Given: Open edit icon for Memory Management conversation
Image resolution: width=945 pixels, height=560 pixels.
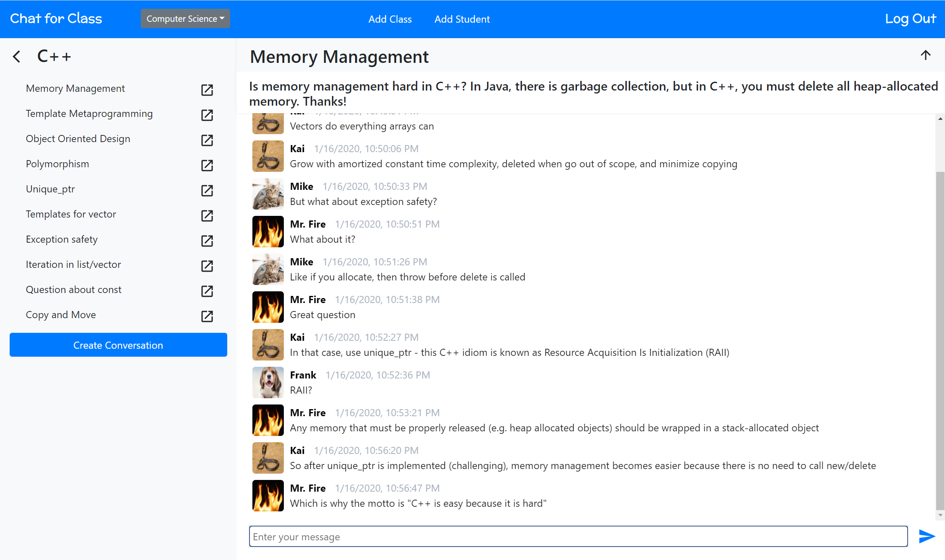Looking at the screenshot, I should pyautogui.click(x=207, y=89).
